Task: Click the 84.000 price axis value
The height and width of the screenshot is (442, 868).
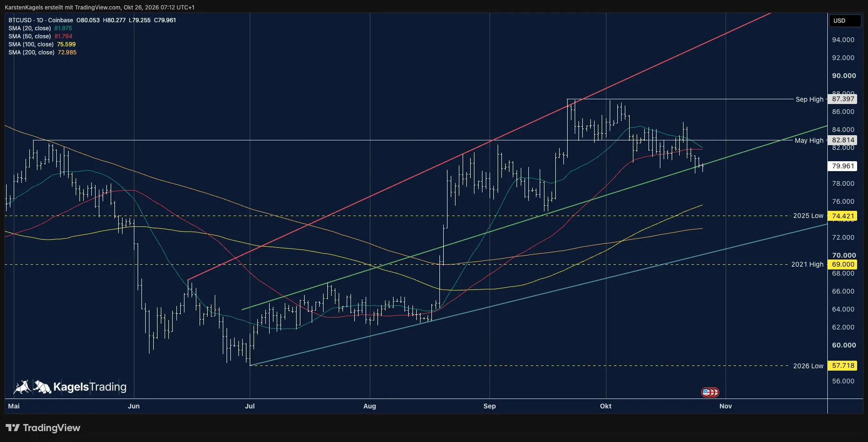Action: click(843, 130)
